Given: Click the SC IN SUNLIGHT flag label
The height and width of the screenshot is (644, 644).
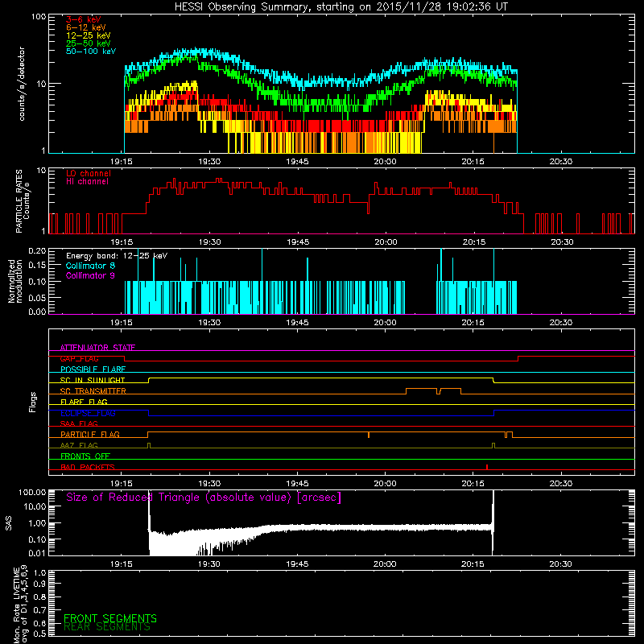Looking at the screenshot, I should [93, 380].
